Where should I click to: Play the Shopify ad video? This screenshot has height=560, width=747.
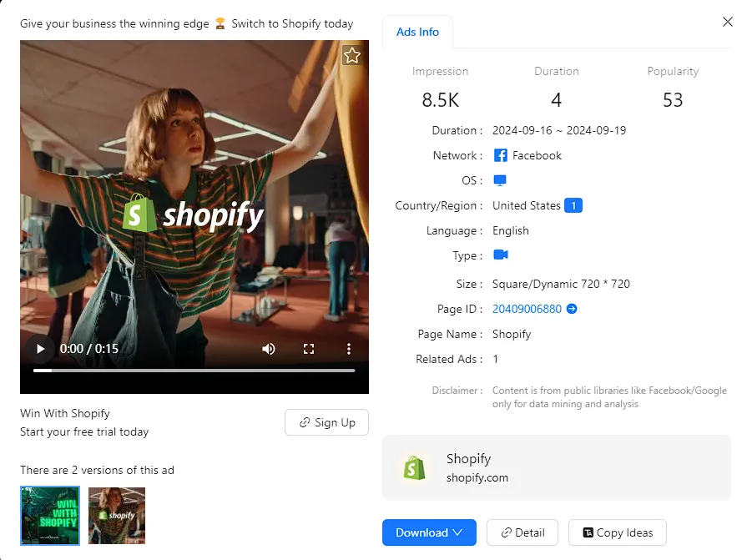point(39,349)
